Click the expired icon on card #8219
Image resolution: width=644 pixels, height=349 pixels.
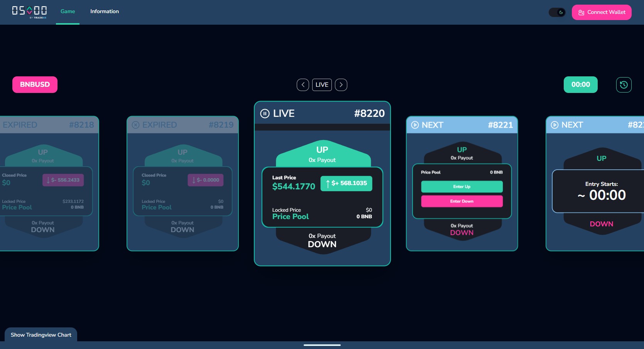pos(135,125)
